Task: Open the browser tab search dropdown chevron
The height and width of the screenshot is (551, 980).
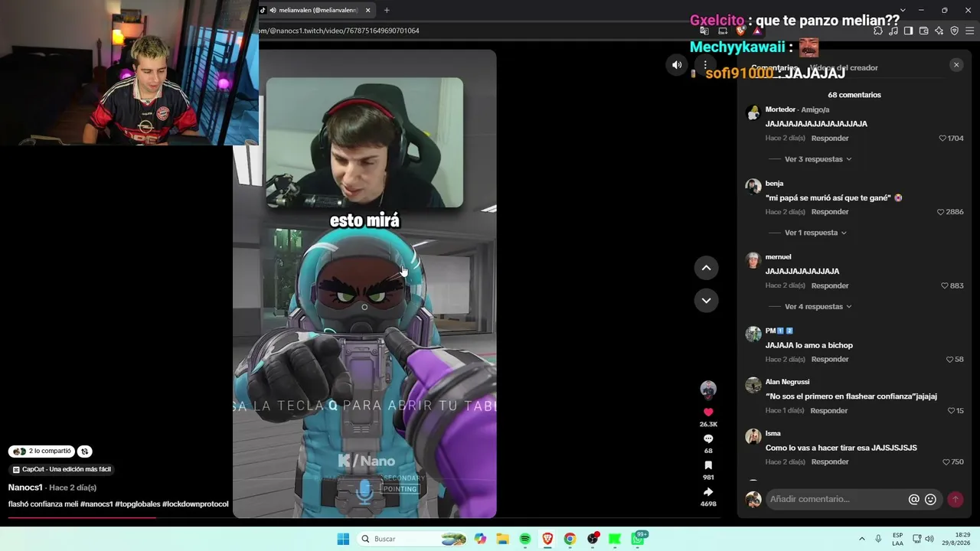Action: pyautogui.click(x=903, y=10)
